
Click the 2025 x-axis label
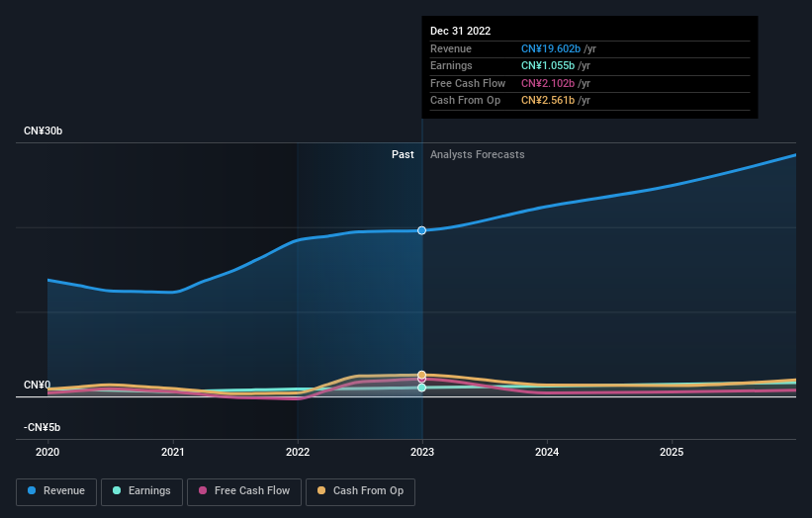coord(672,453)
